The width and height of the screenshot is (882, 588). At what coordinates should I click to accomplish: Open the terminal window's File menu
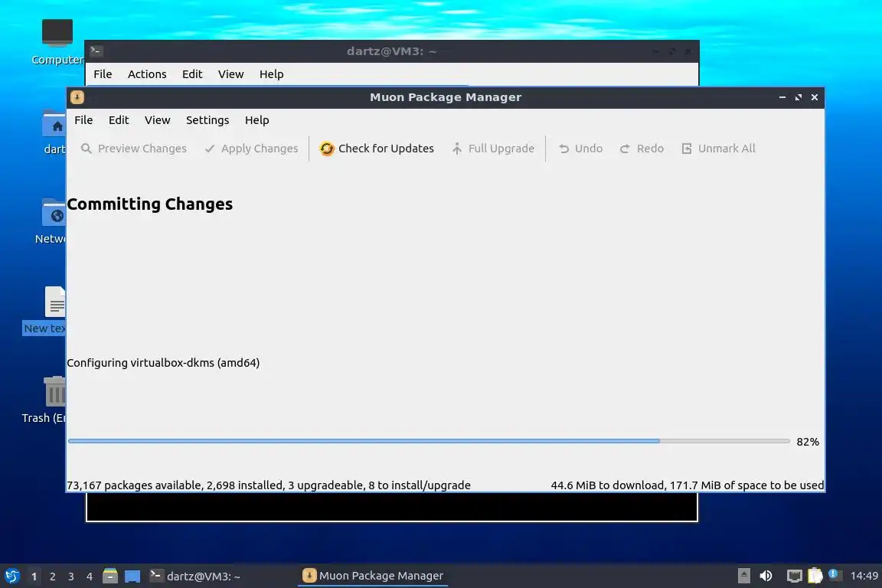point(103,74)
